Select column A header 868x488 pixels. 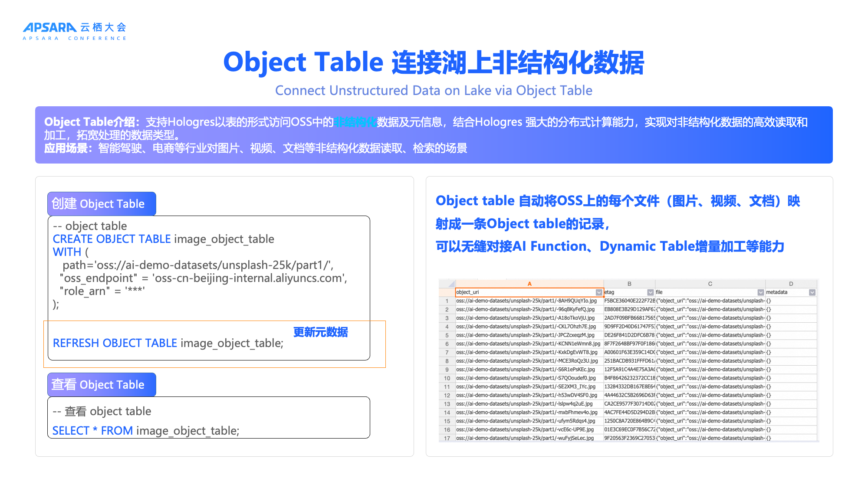point(529,284)
